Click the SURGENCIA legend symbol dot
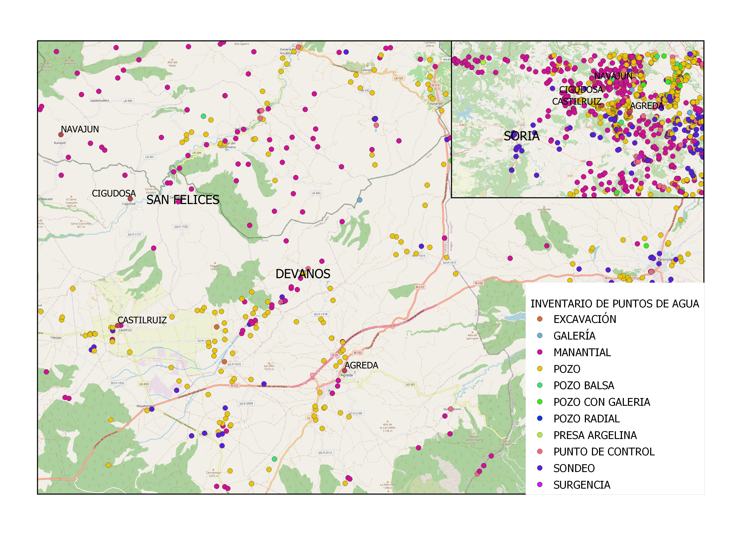The height and width of the screenshot is (535, 756). click(x=540, y=485)
